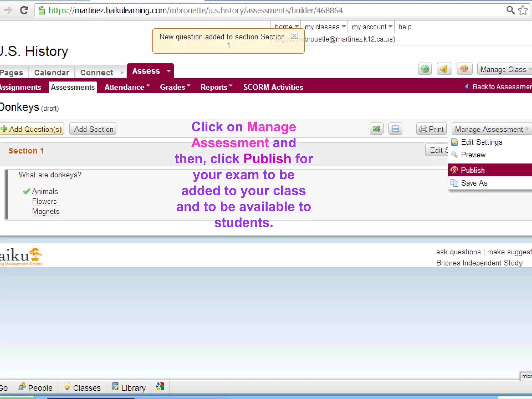Expand the Connect tab arrow
This screenshot has width=532, height=399.
[122, 73]
